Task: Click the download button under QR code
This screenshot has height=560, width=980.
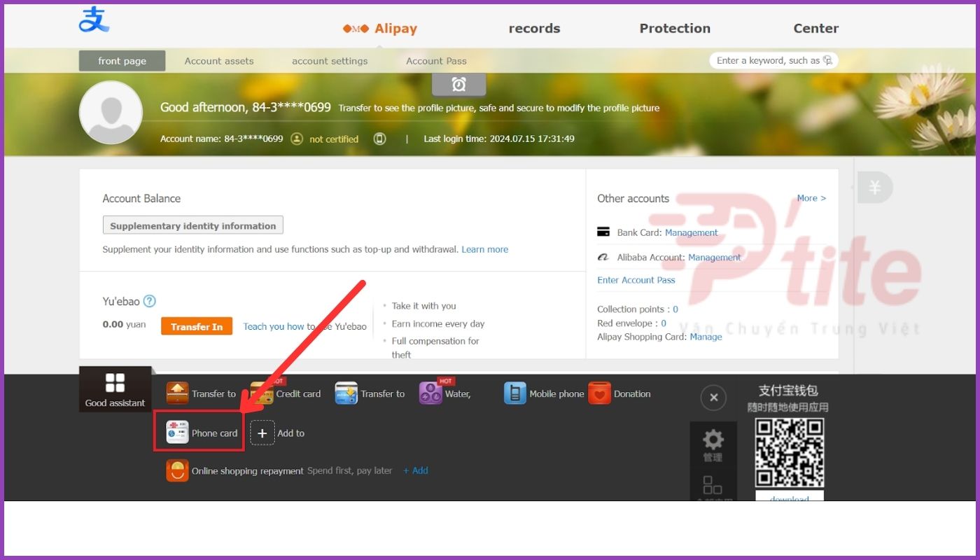Action: point(790,496)
